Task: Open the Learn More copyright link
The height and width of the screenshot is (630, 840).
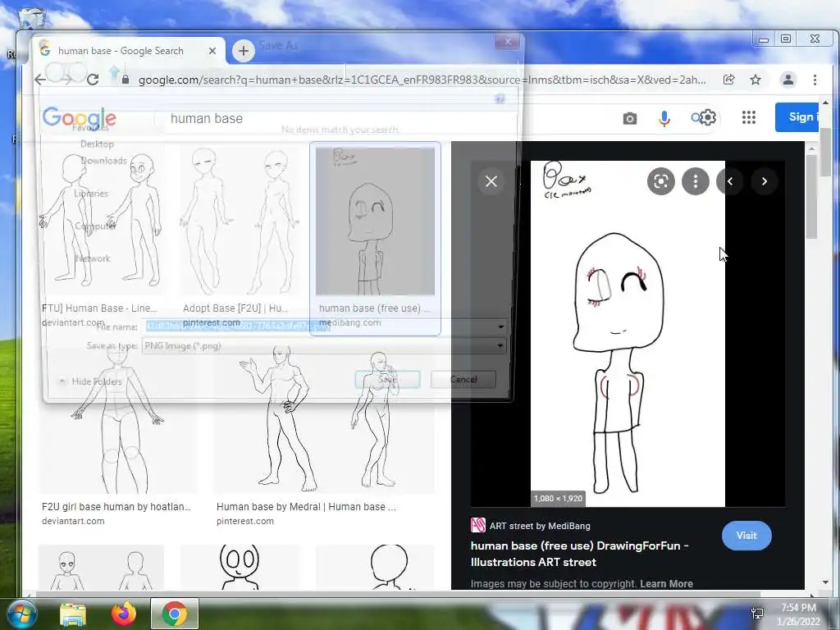Action: 666,583
